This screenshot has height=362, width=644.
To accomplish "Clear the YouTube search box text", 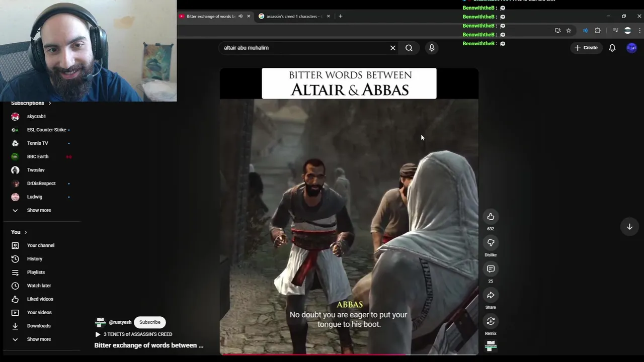I will (x=393, y=48).
